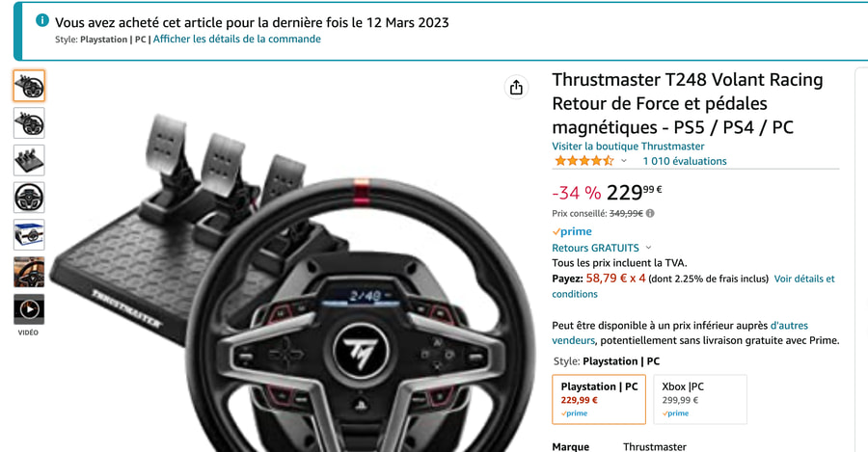This screenshot has height=452, width=868.
Task: Select the in-game cockpit thumbnail
Action: [29, 272]
